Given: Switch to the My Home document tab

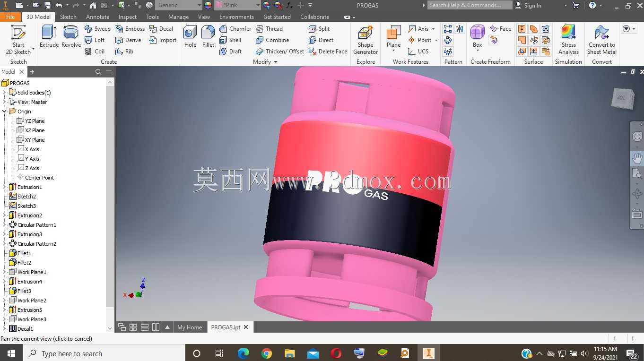Looking at the screenshot, I should 190,327.
